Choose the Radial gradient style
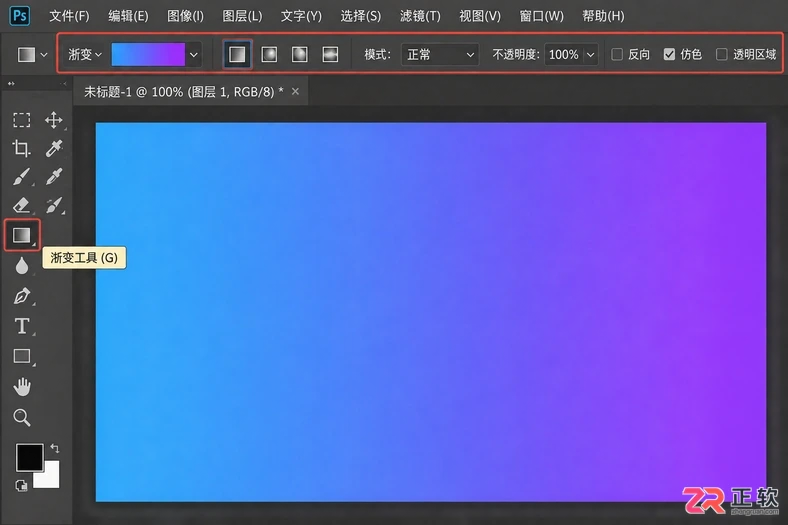The width and height of the screenshot is (788, 525). [x=269, y=54]
